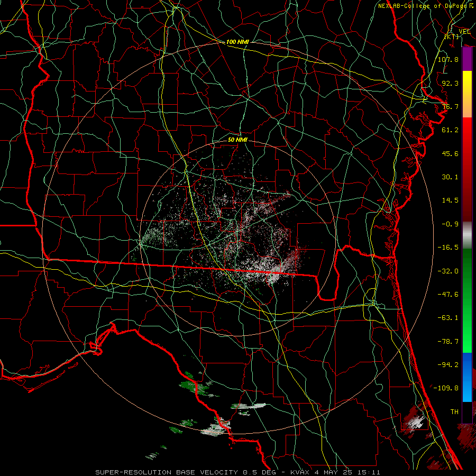Select the 92.3 velocity scale value

click(450, 83)
